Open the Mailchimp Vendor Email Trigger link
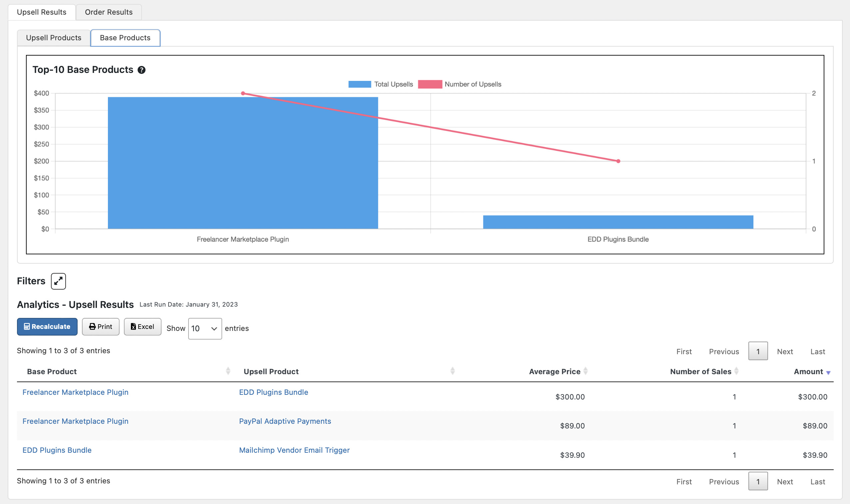This screenshot has height=504, width=850. click(x=294, y=450)
